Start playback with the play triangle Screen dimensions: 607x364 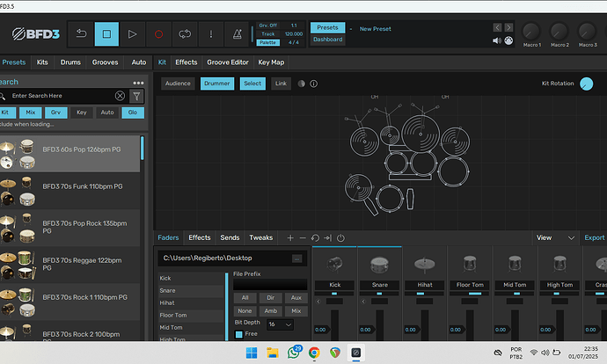point(132,34)
